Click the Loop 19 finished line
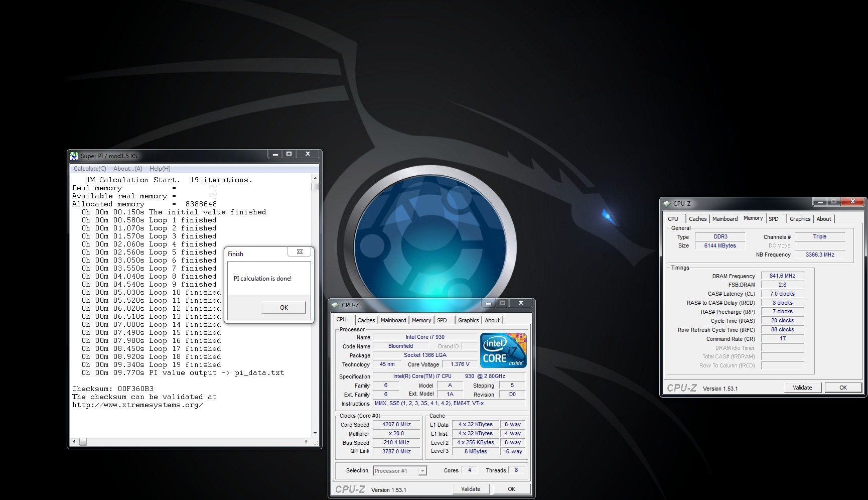This screenshot has height=500, width=868. [151, 365]
